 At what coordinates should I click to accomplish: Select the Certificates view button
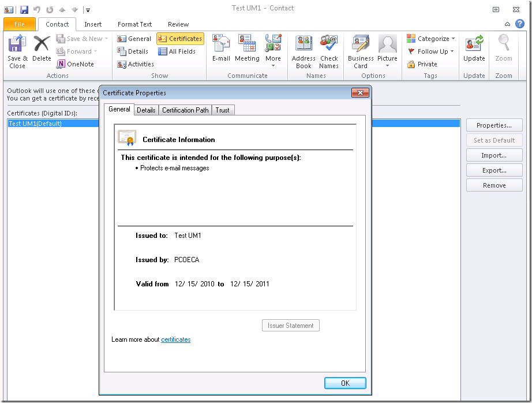(180, 39)
